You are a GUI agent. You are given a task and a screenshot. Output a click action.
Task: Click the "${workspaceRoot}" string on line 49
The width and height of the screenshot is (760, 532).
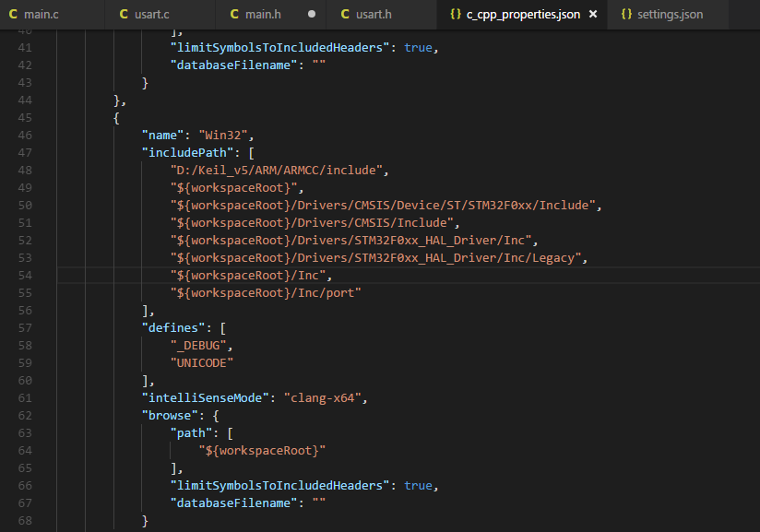tap(233, 187)
